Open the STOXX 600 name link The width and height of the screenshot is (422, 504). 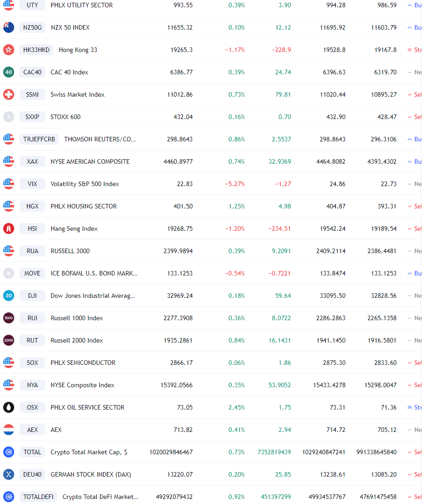[66, 117]
